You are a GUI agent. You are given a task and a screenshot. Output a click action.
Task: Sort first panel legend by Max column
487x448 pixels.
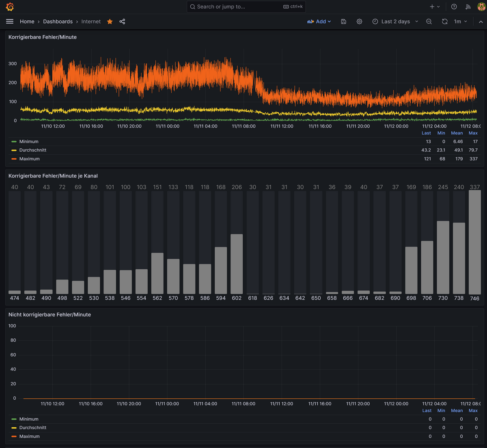(473, 133)
